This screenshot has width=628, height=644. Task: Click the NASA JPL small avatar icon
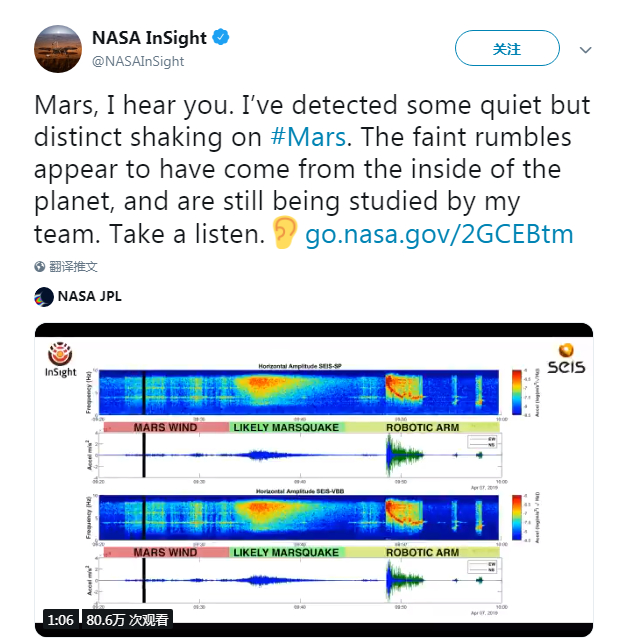[43, 296]
